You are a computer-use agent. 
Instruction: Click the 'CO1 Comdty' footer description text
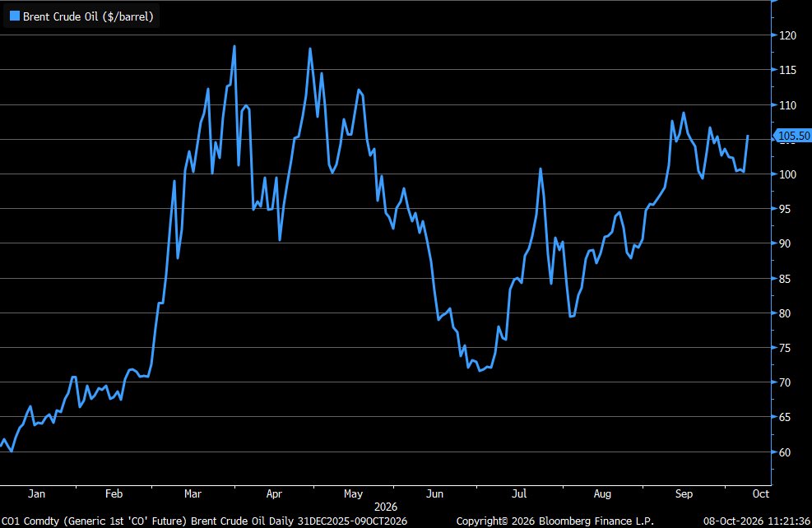pos(204,521)
